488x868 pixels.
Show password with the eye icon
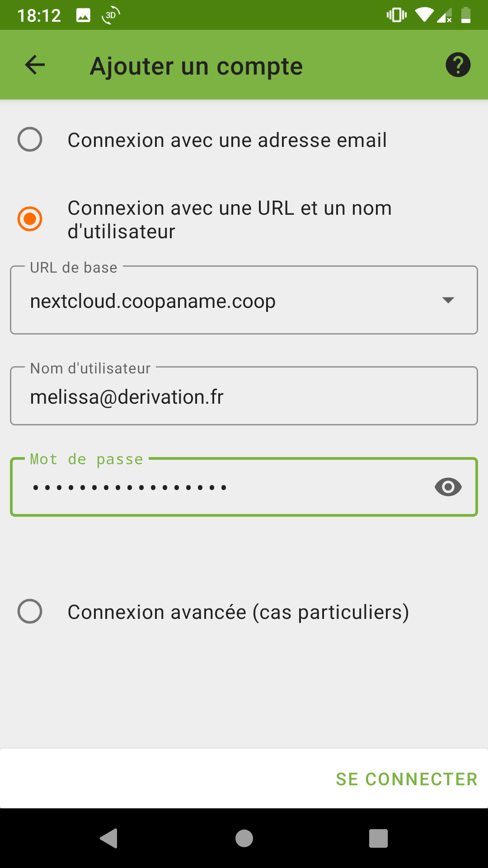pyautogui.click(x=448, y=487)
